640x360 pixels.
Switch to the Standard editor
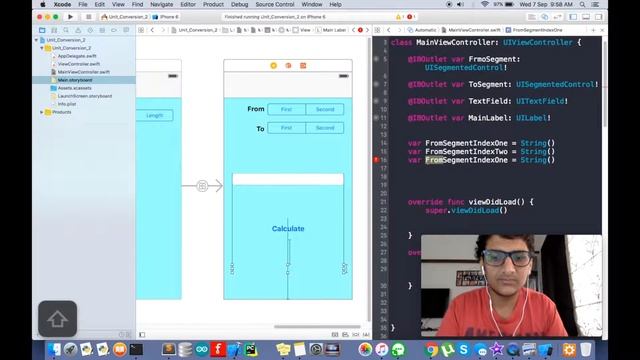[x=531, y=17]
